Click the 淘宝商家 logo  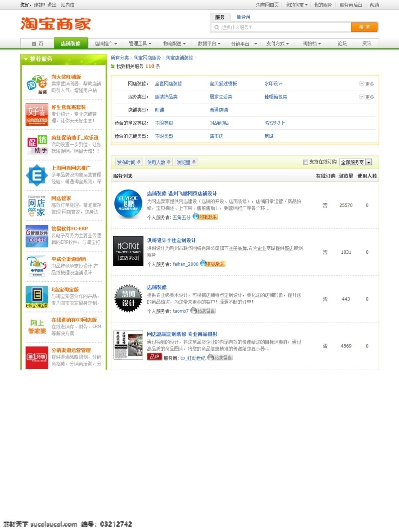tap(56, 24)
